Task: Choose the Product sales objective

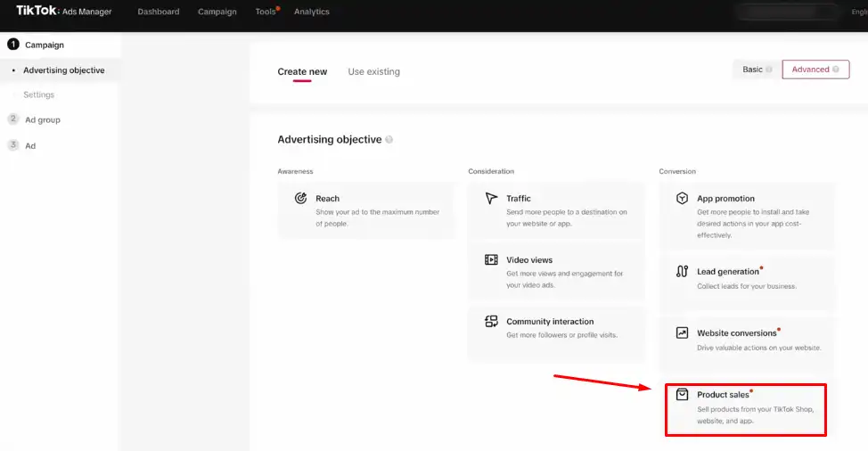Action: [746, 410]
